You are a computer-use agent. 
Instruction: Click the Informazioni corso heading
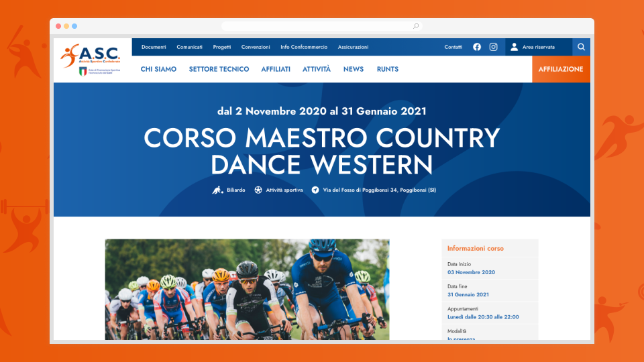click(475, 248)
